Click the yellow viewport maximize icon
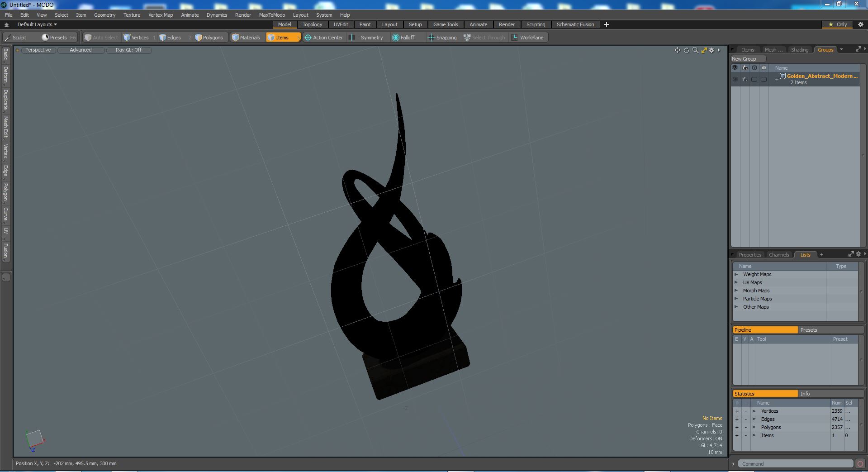 point(704,50)
